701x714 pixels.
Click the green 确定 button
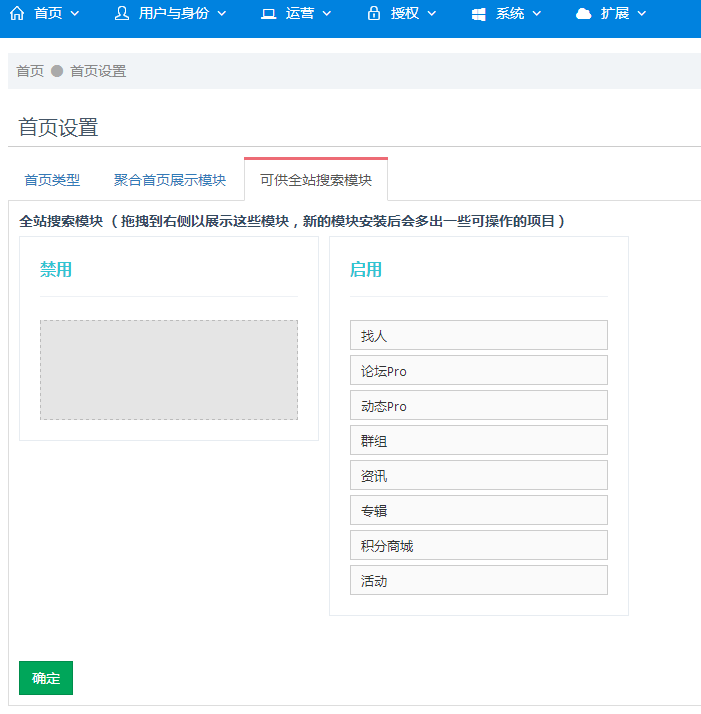tap(46, 678)
